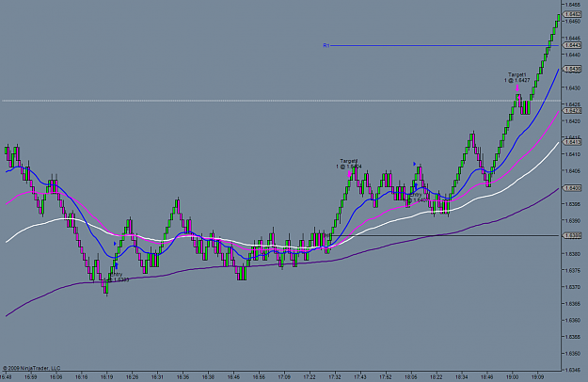Select the 1.6400 price marker
This screenshot has width=588, height=382.
click(x=573, y=188)
